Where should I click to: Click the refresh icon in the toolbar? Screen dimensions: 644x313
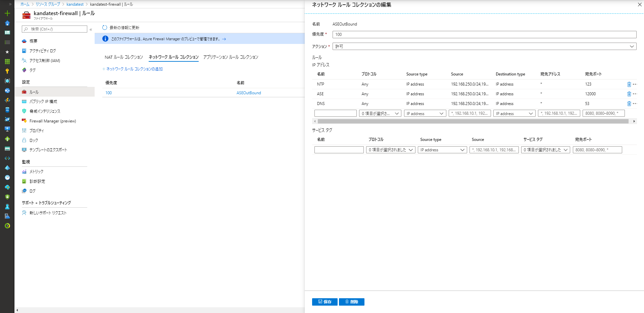pos(105,28)
